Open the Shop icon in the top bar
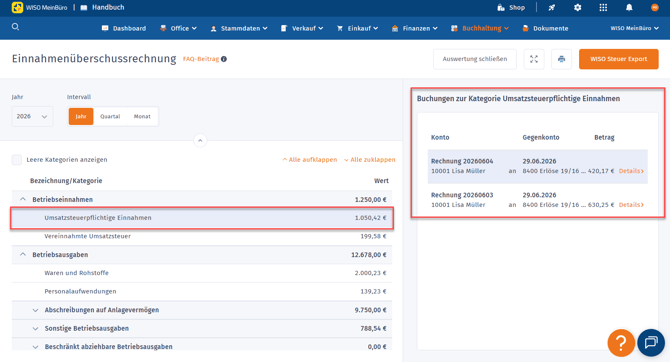This screenshot has width=670, height=362. tap(501, 8)
